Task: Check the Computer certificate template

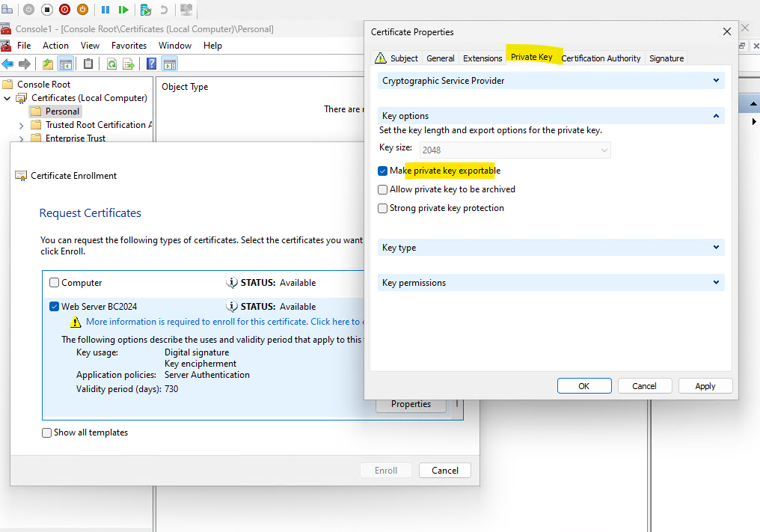Action: (x=55, y=282)
